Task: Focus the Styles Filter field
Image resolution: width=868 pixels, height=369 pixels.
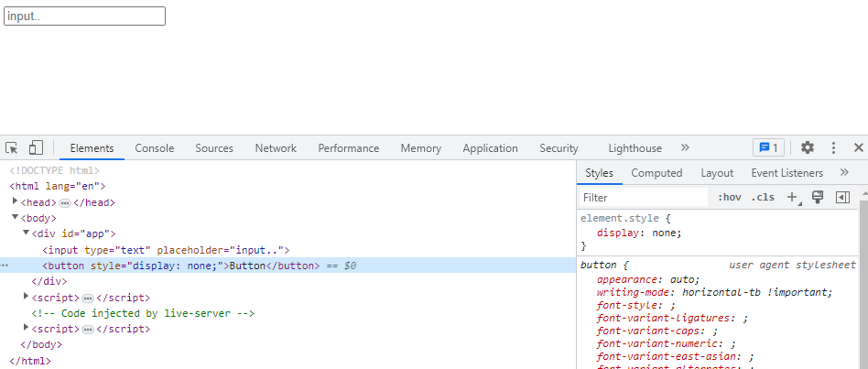Action: (x=644, y=198)
